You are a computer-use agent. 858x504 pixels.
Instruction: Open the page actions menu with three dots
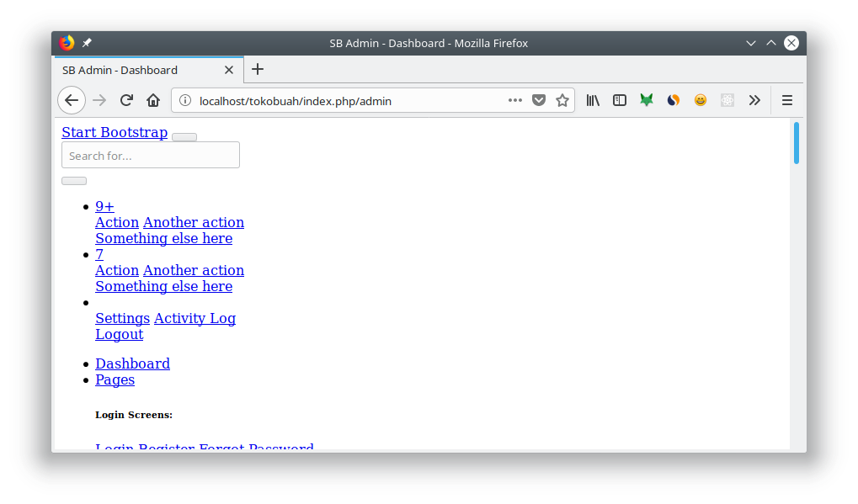(515, 100)
